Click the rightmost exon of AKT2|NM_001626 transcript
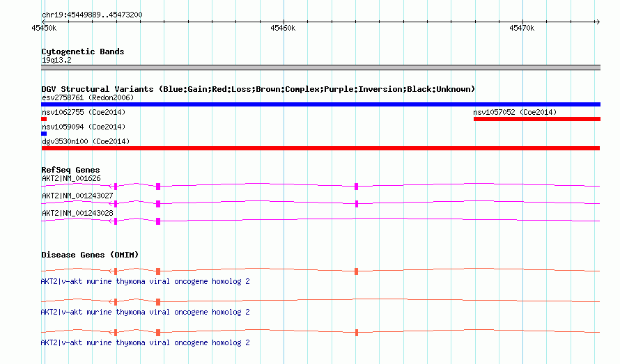The image size is (620, 364). [356, 187]
